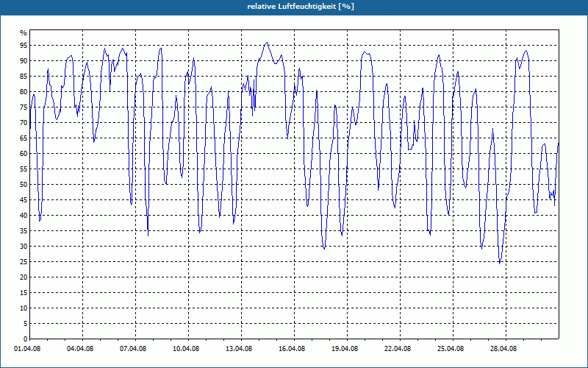Click the y-axis value 25
This screenshot has height=368, width=588.
(24, 262)
